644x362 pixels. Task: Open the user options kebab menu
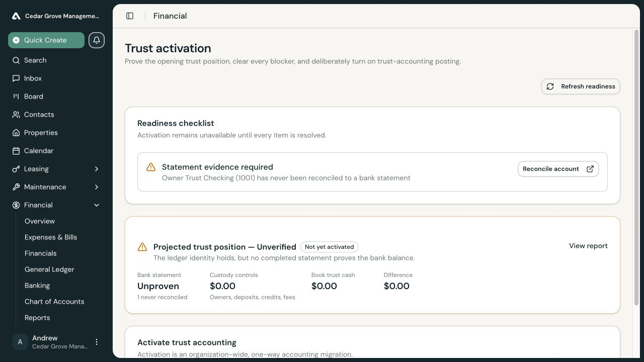pos(97,342)
